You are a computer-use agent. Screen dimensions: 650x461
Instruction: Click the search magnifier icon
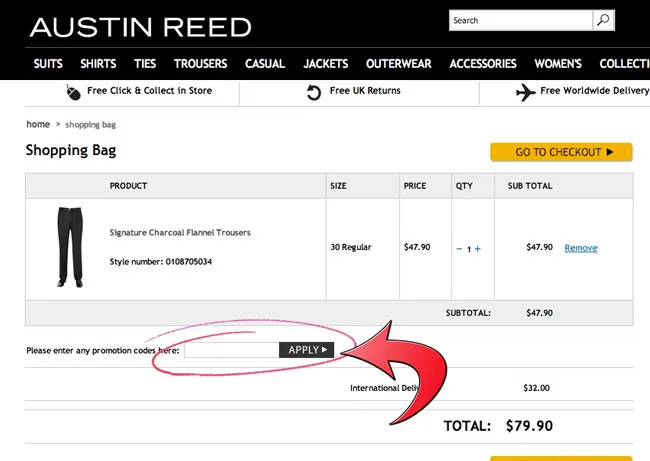pyautogui.click(x=603, y=20)
